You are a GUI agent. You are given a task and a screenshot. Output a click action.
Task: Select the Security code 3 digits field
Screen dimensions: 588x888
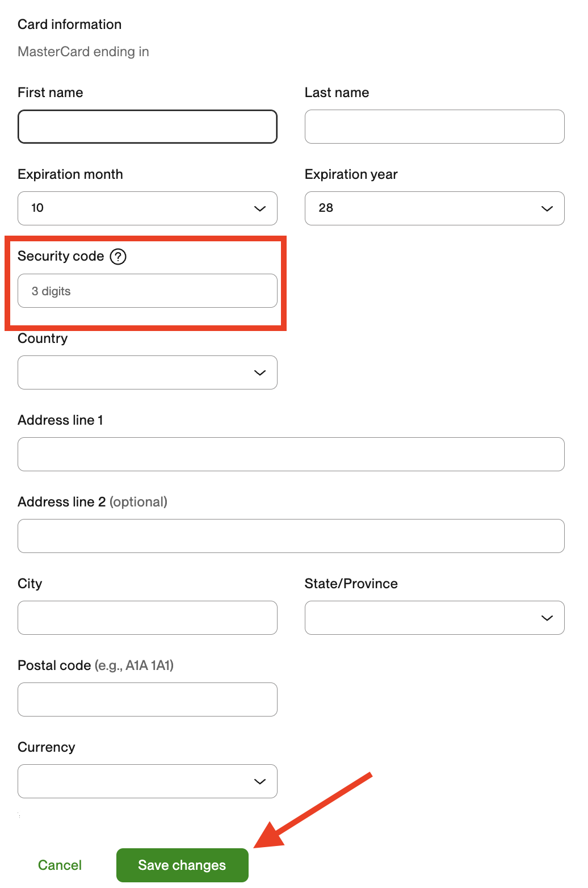[148, 291]
